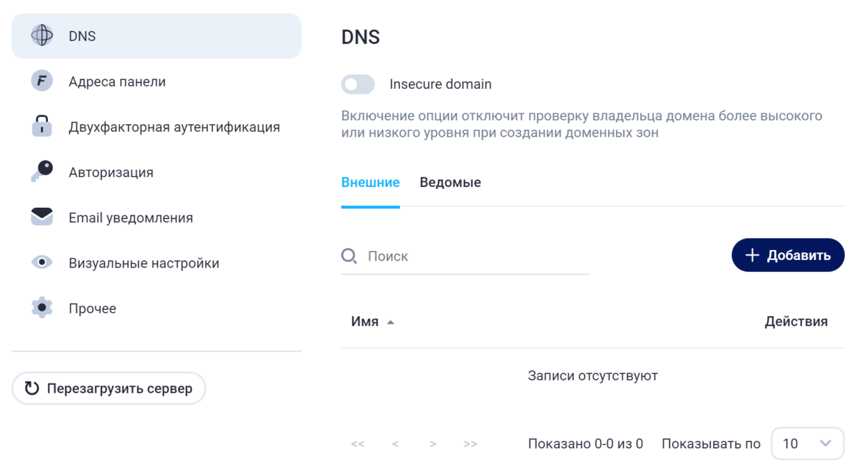Go to the next page arrow

point(433,444)
